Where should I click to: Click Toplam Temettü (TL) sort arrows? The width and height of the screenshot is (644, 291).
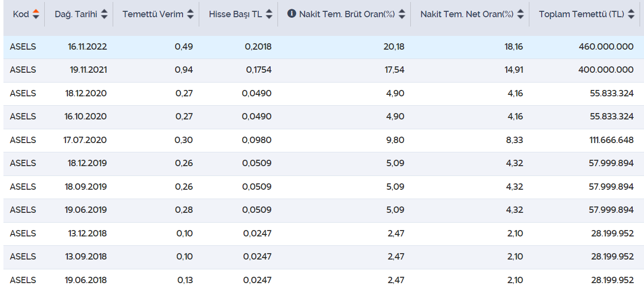pos(631,14)
